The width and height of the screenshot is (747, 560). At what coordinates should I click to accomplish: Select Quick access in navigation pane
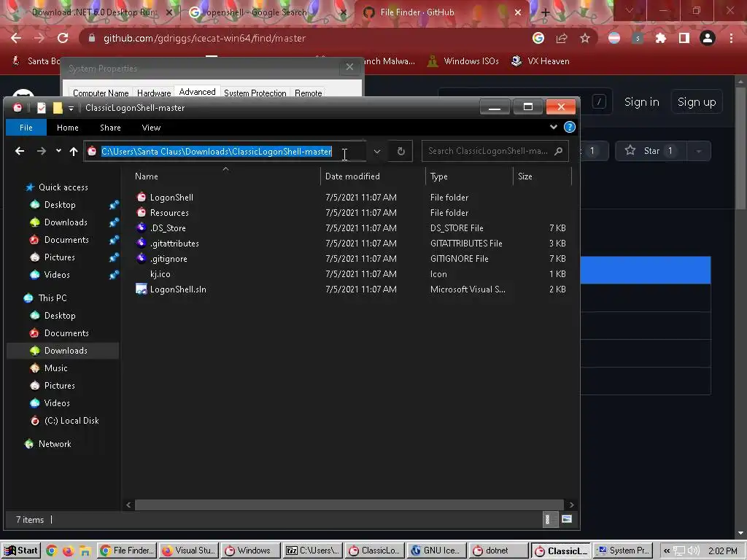63,187
